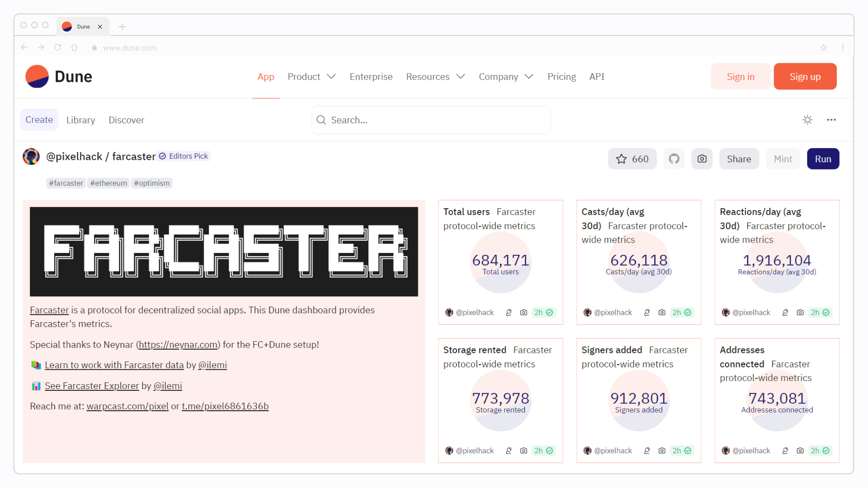The height and width of the screenshot is (488, 868).
Task: Expand the Resources dropdown menu
Action: click(435, 77)
